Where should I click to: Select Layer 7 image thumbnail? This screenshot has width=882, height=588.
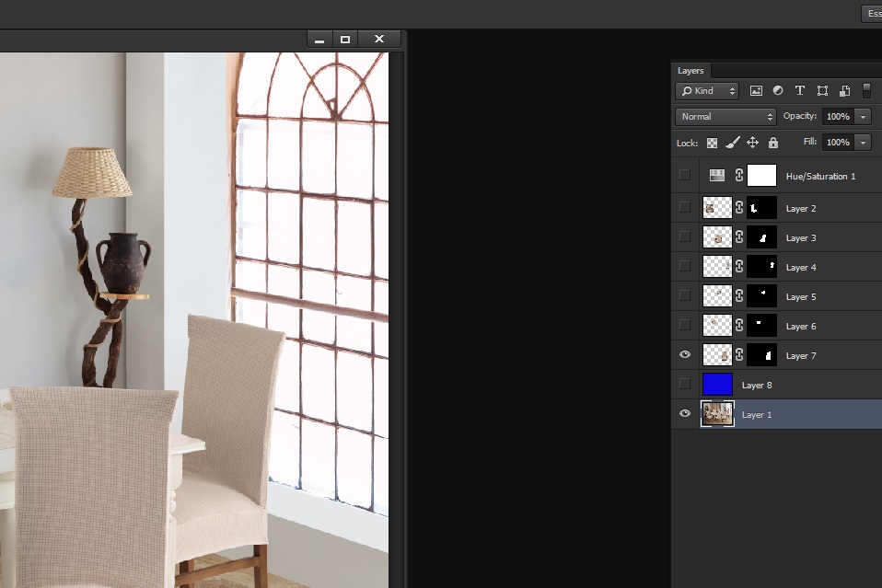click(x=717, y=354)
